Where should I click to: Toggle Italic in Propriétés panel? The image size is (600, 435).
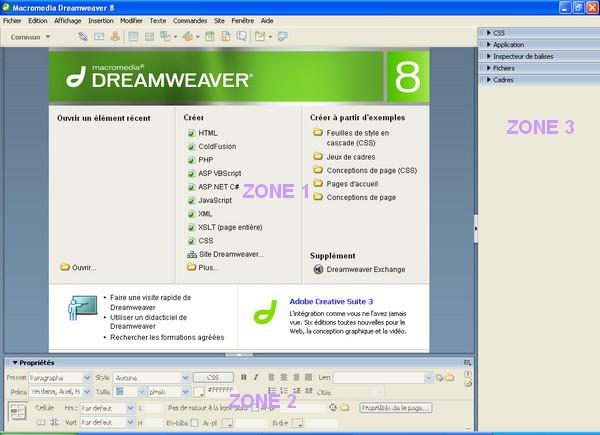(x=256, y=377)
